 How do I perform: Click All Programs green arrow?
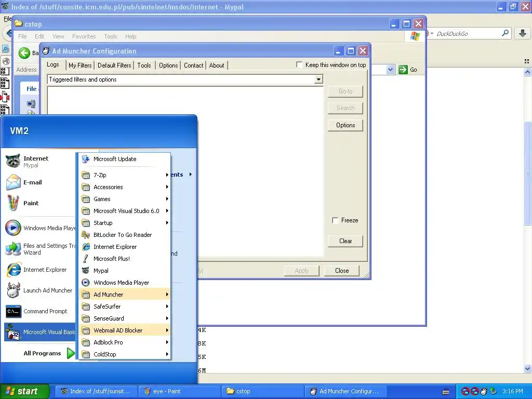coord(71,353)
